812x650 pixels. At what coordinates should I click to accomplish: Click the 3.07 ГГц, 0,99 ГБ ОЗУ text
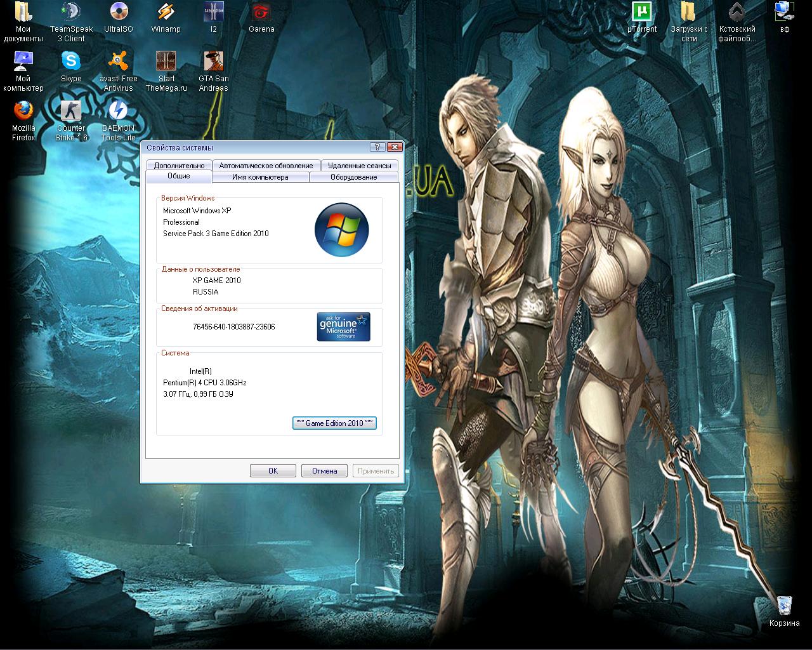pyautogui.click(x=198, y=394)
